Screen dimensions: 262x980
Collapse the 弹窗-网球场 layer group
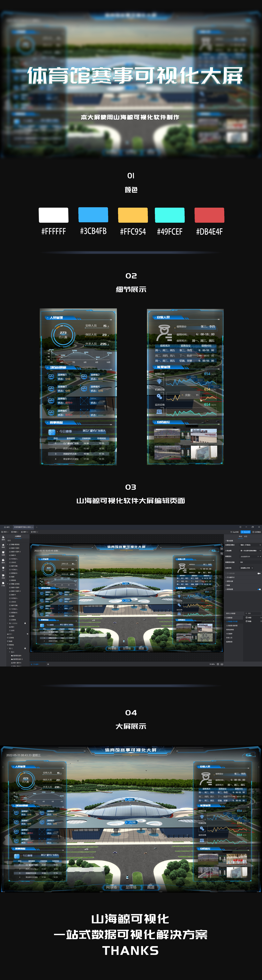[8, 544]
